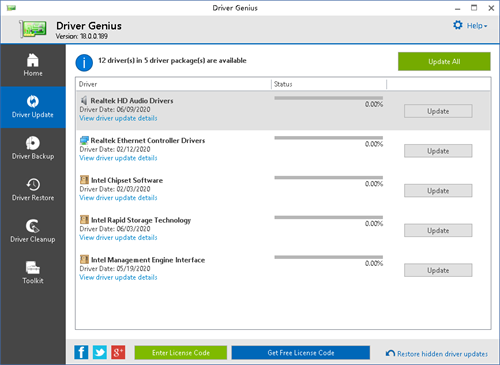Select the Intel Management Engine Interface title

[148, 260]
